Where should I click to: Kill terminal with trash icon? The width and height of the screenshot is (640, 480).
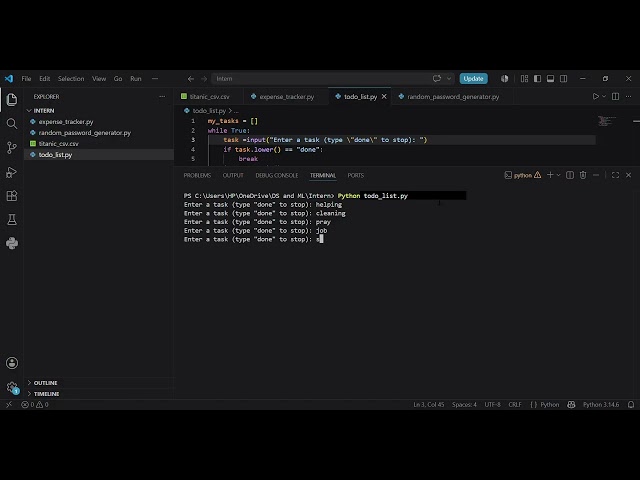(x=583, y=175)
